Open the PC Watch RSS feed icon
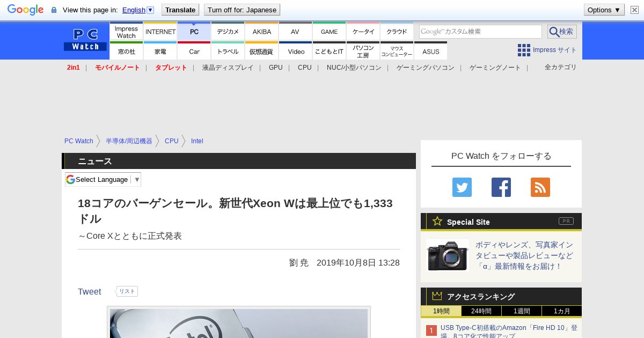The width and height of the screenshot is (644, 338). coord(540,187)
